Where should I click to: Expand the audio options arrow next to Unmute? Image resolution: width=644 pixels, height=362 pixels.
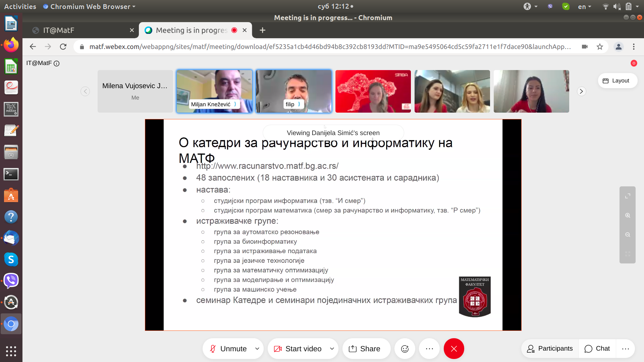257,349
